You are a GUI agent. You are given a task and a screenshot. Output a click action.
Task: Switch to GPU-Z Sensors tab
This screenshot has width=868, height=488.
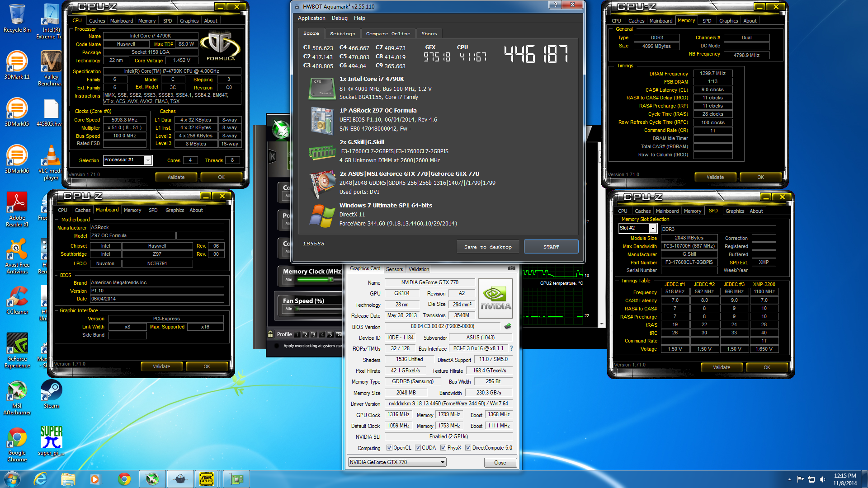pyautogui.click(x=394, y=269)
